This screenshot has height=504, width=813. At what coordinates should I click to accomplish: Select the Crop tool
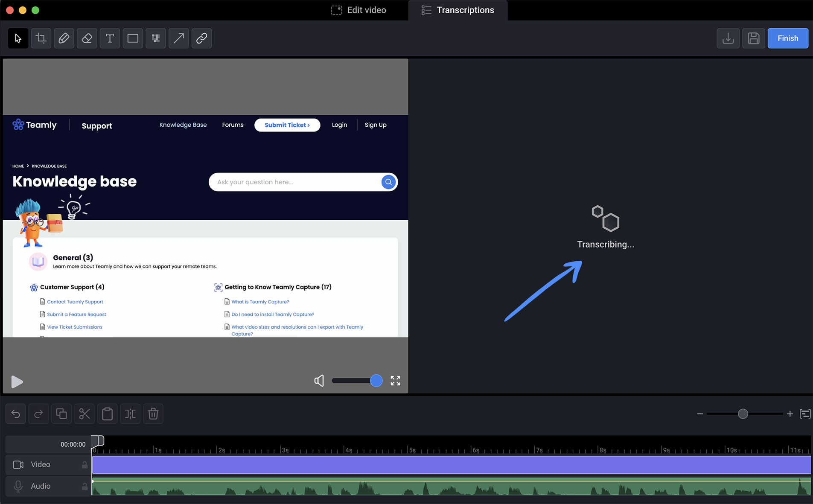point(41,38)
